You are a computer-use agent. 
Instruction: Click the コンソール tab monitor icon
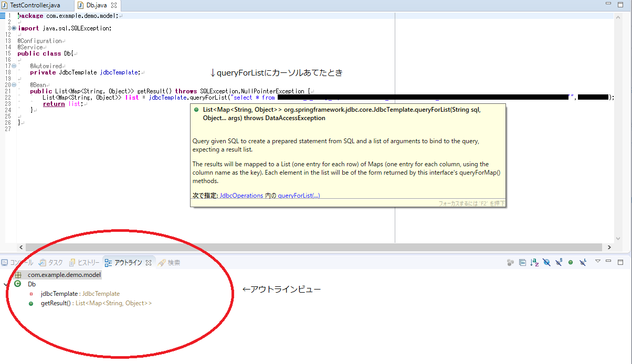[5, 262]
